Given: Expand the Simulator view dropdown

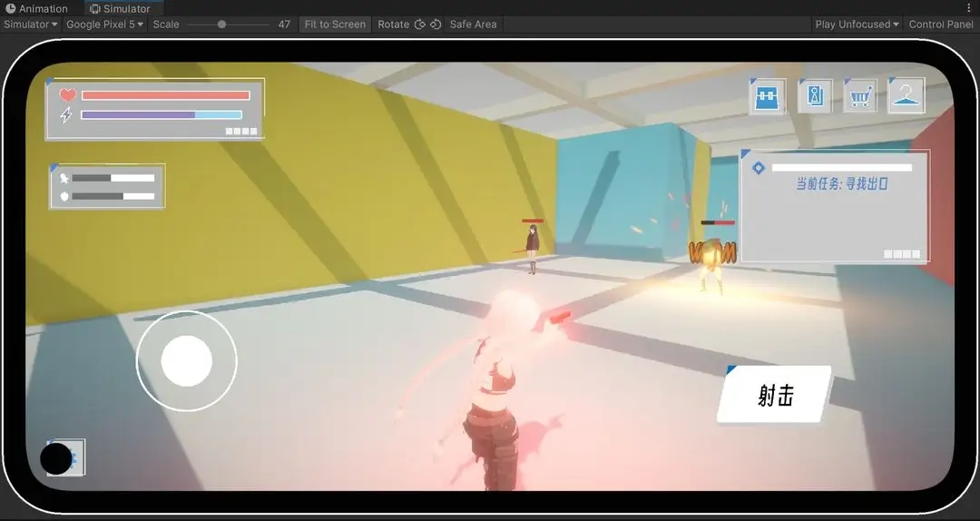Looking at the screenshot, I should (x=31, y=25).
